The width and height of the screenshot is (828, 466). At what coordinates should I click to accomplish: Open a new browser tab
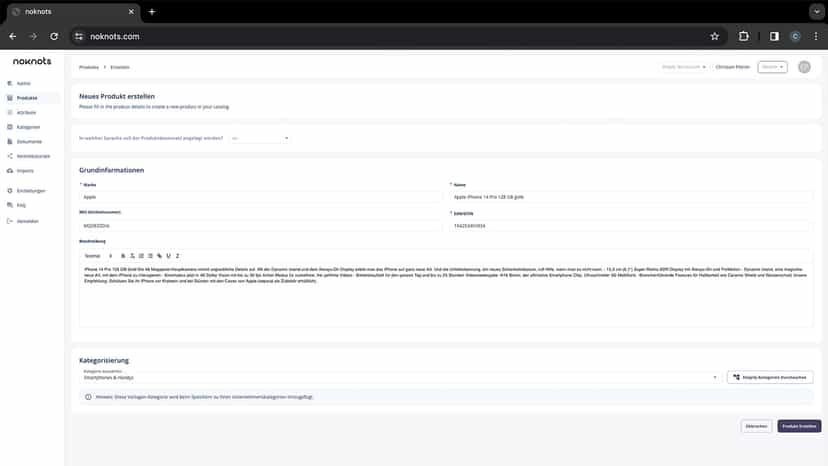pyautogui.click(x=152, y=12)
